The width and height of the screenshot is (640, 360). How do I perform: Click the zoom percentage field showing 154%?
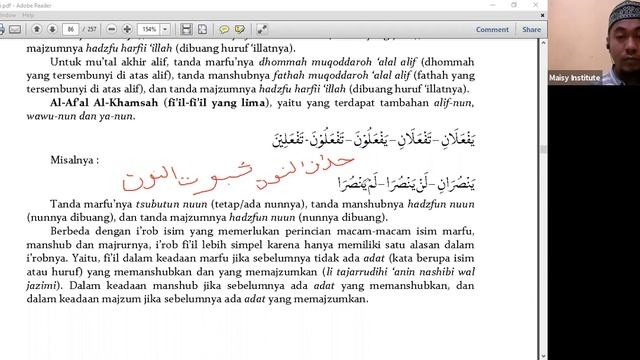coord(149,29)
